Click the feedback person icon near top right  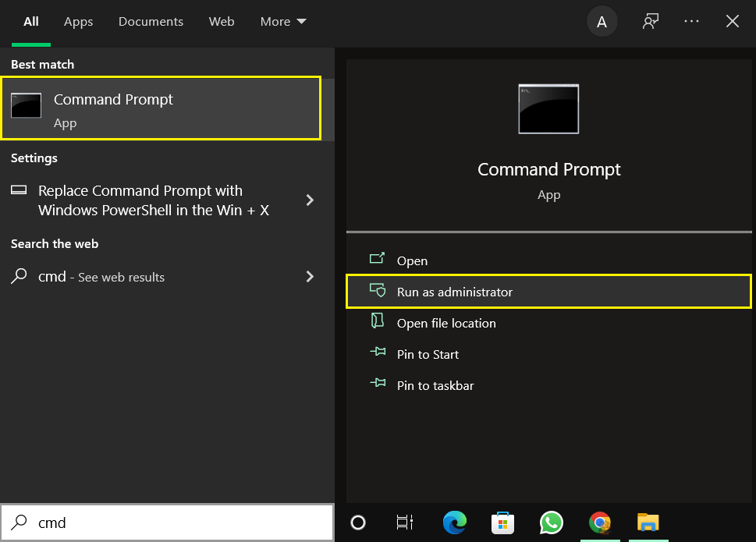[650, 21]
